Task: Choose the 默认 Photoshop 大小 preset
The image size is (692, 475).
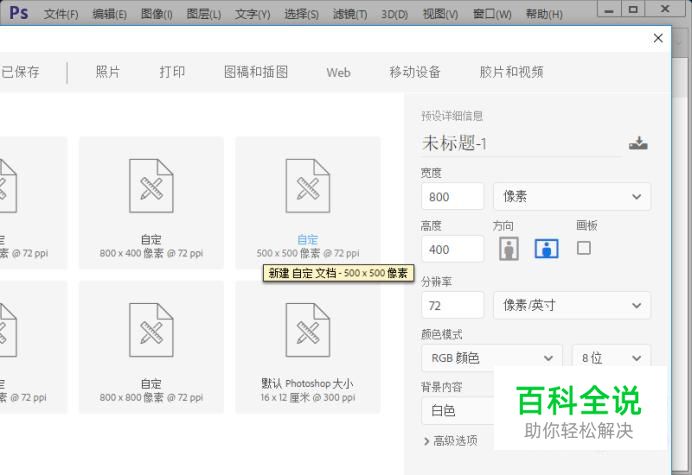Action: 308,347
